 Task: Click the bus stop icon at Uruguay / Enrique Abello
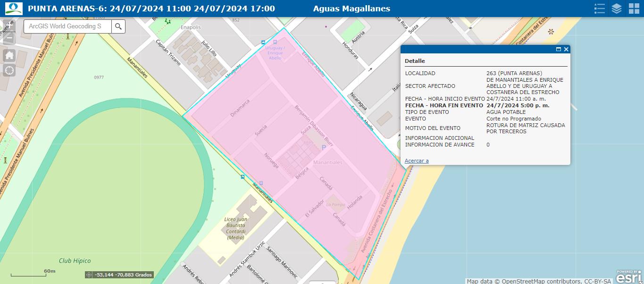[x=275, y=42]
